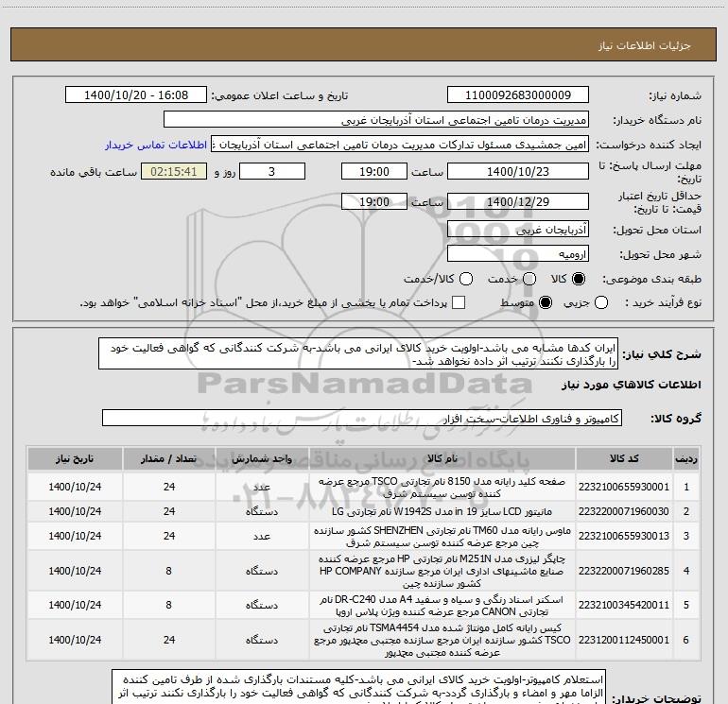Click the CANON DR-C240 scanner item name
Screen dimensions: 728x704
coord(442,605)
